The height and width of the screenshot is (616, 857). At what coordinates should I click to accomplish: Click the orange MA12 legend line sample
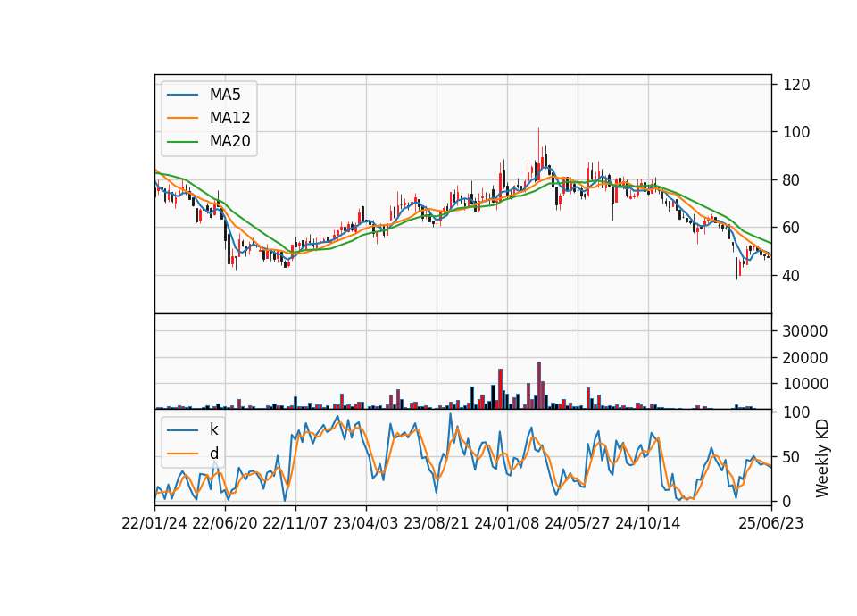[182, 118]
